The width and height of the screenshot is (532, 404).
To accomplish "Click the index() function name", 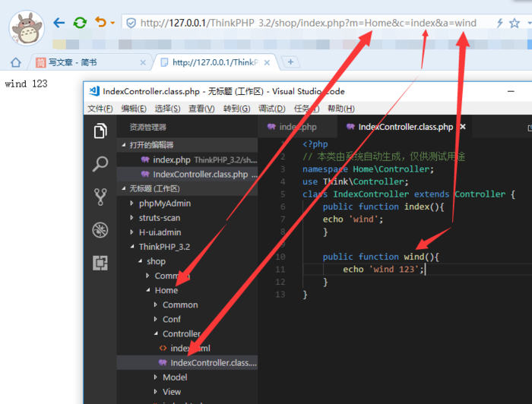I will [416, 207].
